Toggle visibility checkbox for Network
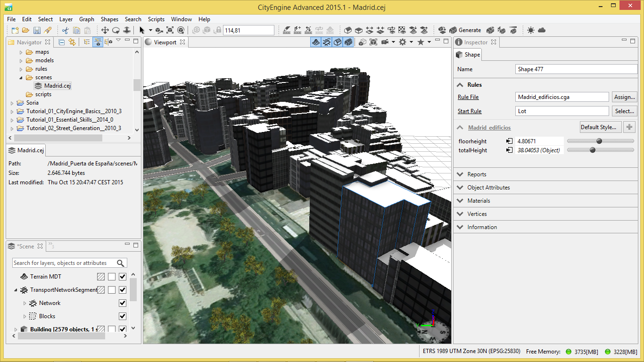The height and width of the screenshot is (362, 644). pyautogui.click(x=123, y=303)
